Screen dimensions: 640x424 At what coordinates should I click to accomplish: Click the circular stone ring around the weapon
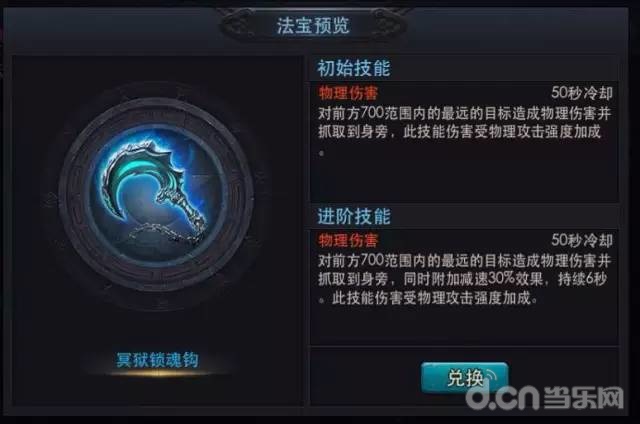coord(156,195)
